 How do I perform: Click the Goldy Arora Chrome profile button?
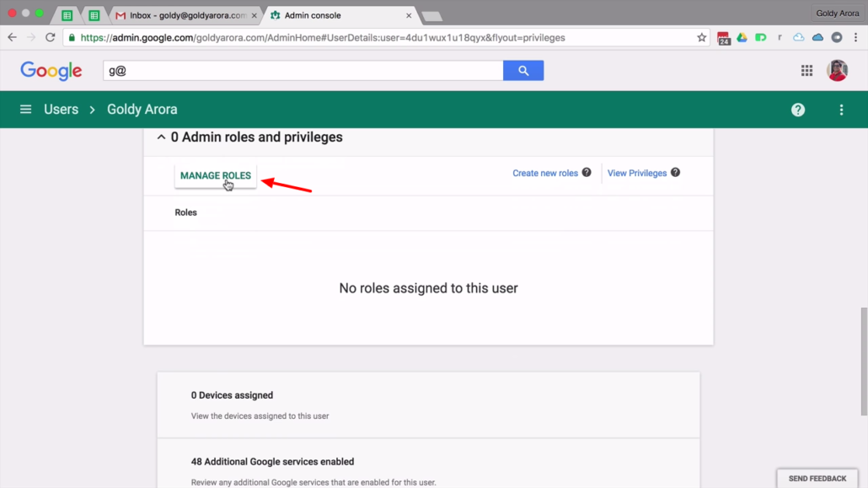tap(837, 13)
